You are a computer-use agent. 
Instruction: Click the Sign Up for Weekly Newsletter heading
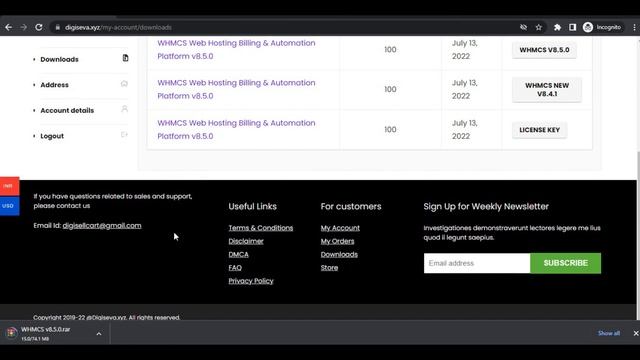pos(486,207)
